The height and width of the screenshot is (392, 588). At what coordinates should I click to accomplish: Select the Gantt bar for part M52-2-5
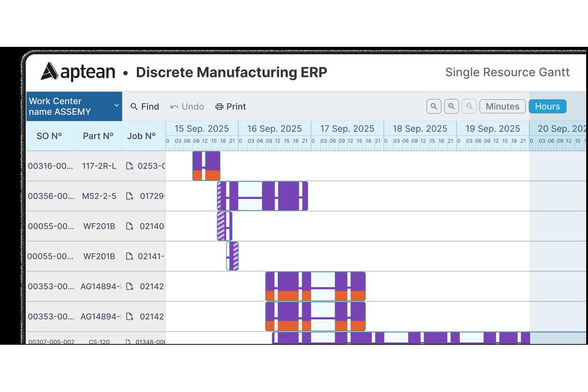coord(263,196)
